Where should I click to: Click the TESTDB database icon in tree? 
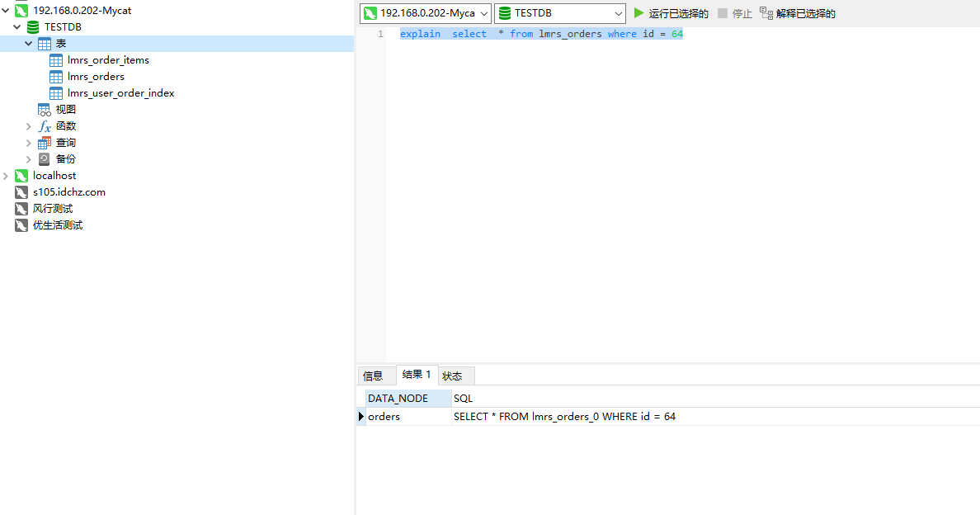click(x=33, y=27)
